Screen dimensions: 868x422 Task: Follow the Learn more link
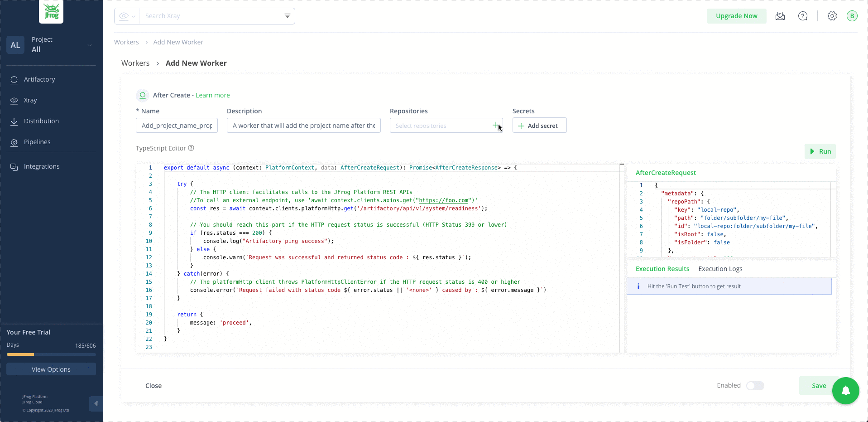coord(212,95)
